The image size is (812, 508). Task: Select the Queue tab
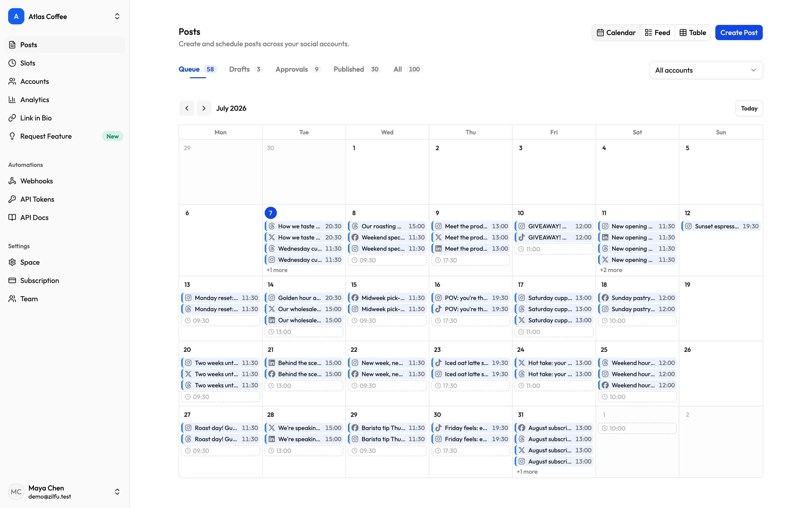point(198,69)
